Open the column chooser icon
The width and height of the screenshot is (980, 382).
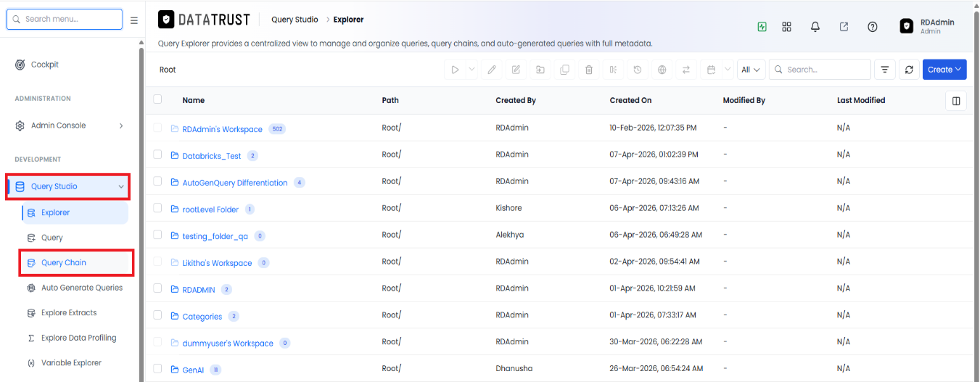click(956, 101)
